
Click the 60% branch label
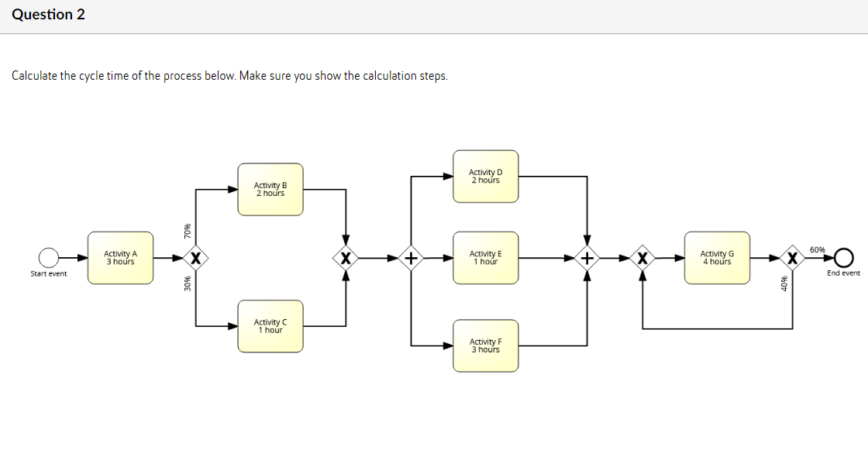coord(817,249)
